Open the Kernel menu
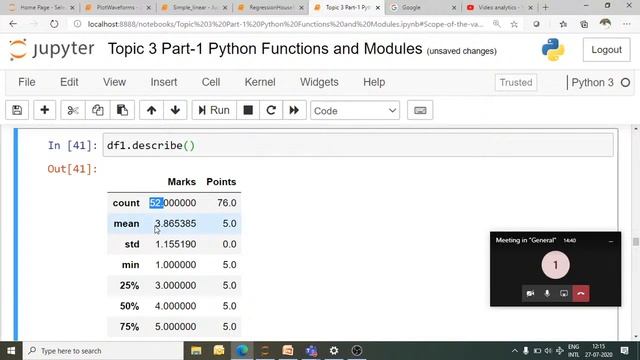The height and width of the screenshot is (360, 640). [260, 82]
